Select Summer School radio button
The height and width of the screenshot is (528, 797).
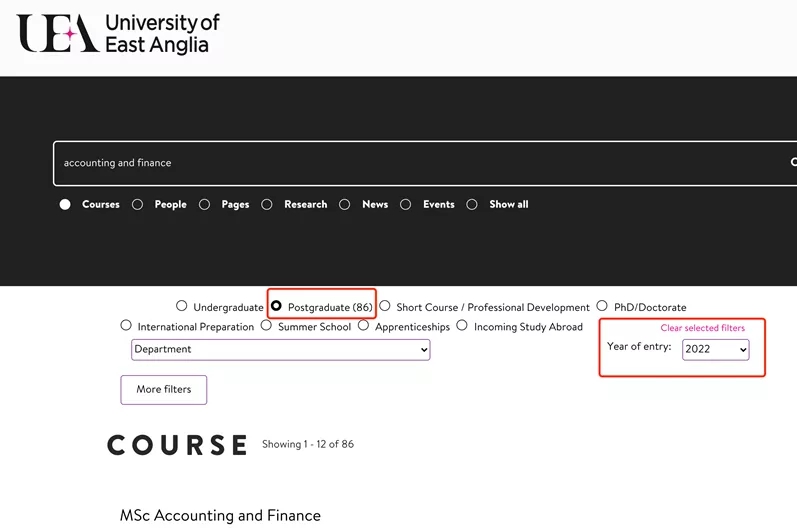click(x=266, y=326)
